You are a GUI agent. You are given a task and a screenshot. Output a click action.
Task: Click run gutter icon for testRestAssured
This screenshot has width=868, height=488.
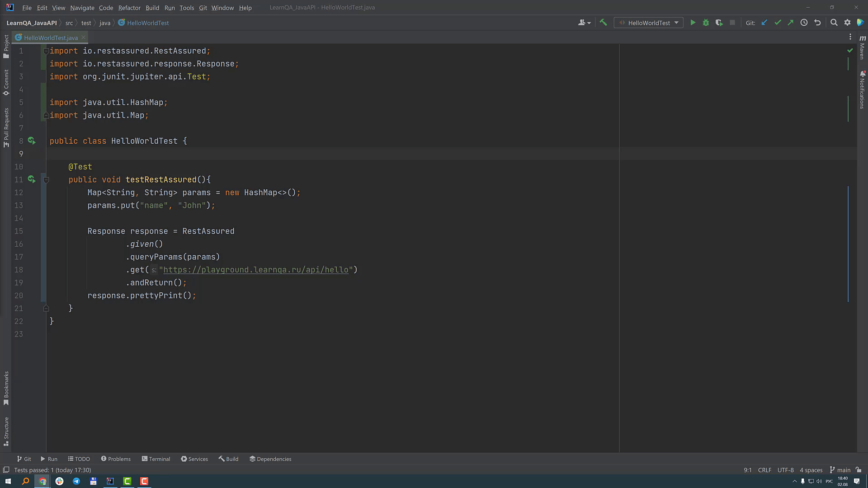[31, 179]
